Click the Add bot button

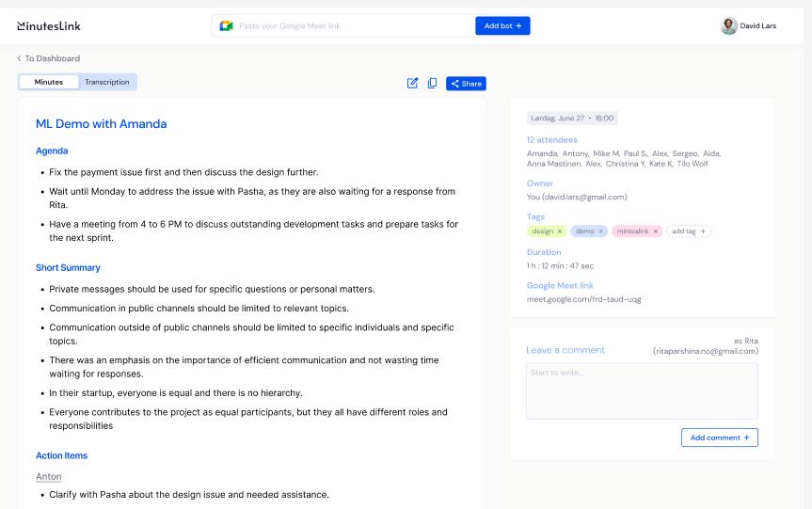[502, 25]
